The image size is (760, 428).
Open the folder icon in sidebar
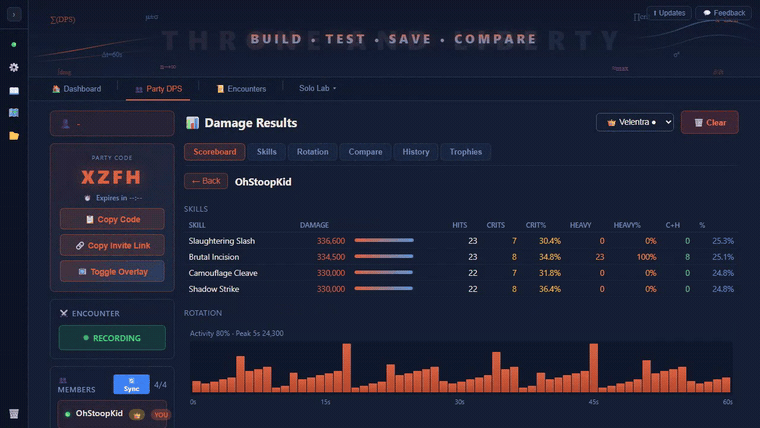pyautogui.click(x=14, y=136)
